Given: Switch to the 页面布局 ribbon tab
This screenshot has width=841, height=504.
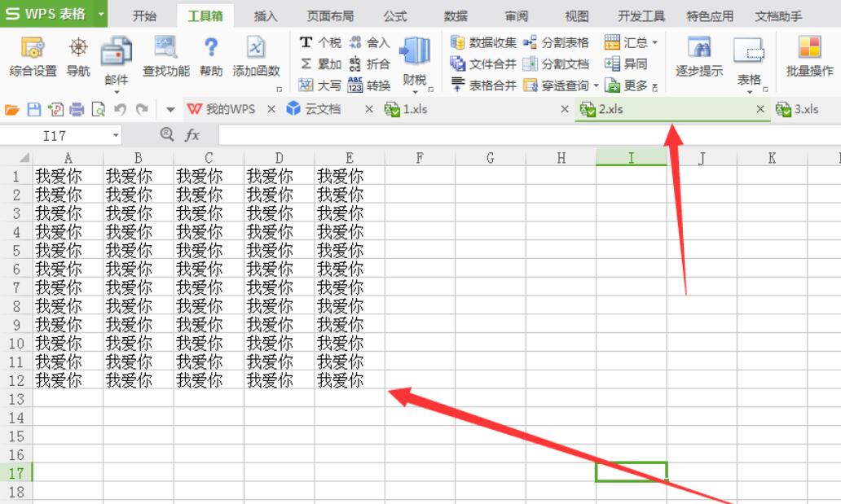Looking at the screenshot, I should click(330, 16).
